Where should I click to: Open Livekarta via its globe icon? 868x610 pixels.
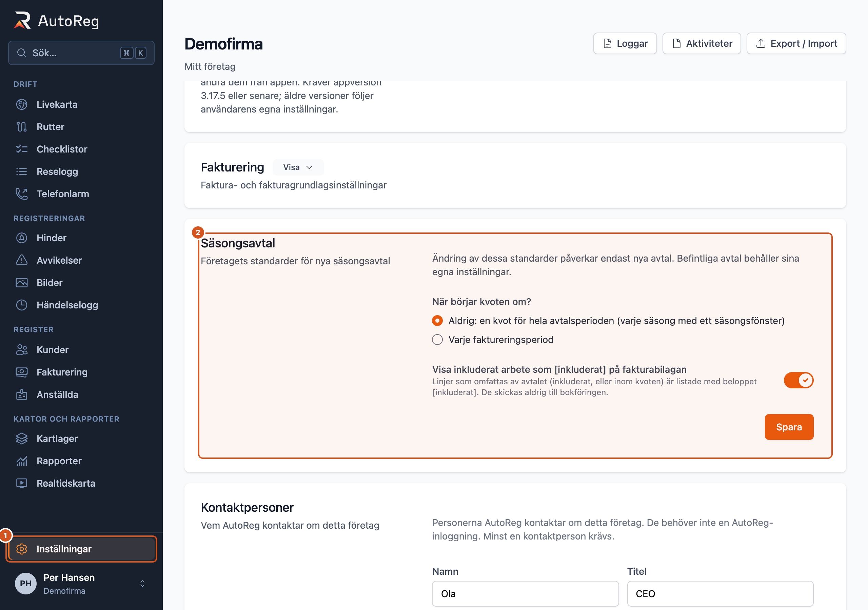pyautogui.click(x=22, y=104)
